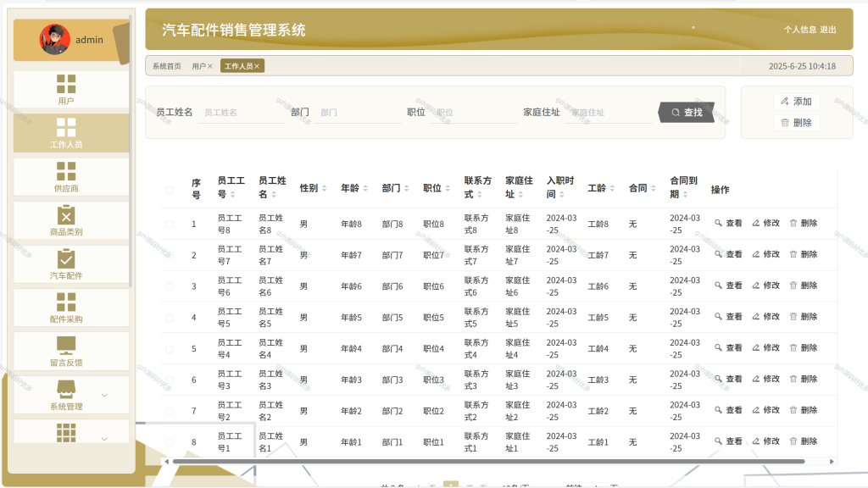The height and width of the screenshot is (488, 868).
Task: Check the checkbox for row 员工工号2
Action: pos(170,411)
